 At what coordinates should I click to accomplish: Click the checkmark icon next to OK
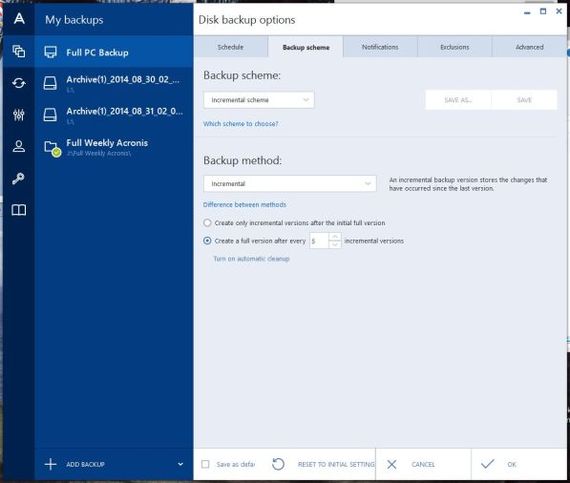(487, 464)
